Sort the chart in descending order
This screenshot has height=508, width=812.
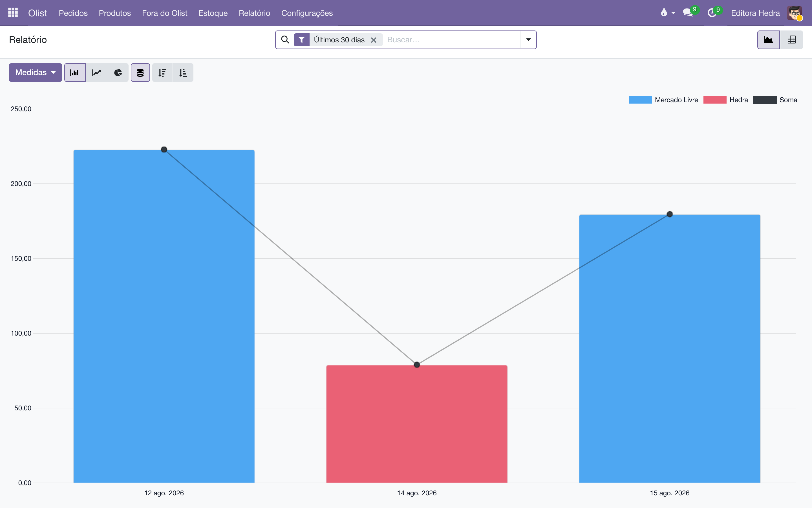tap(162, 73)
